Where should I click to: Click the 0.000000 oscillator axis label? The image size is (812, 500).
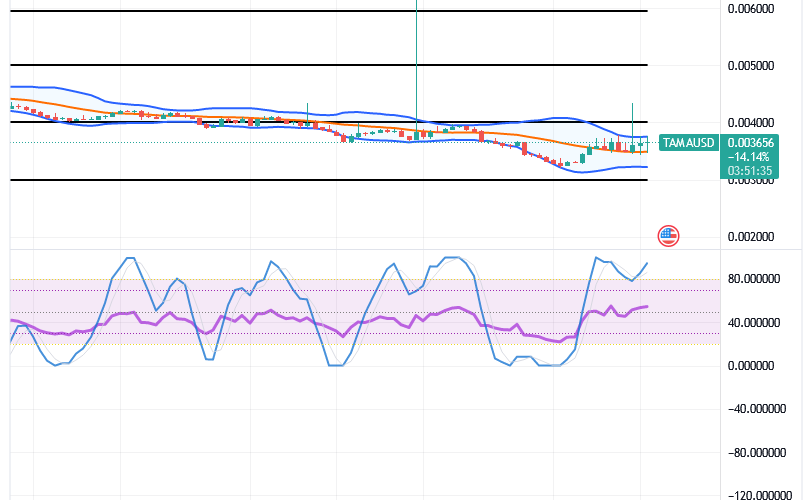coord(750,366)
